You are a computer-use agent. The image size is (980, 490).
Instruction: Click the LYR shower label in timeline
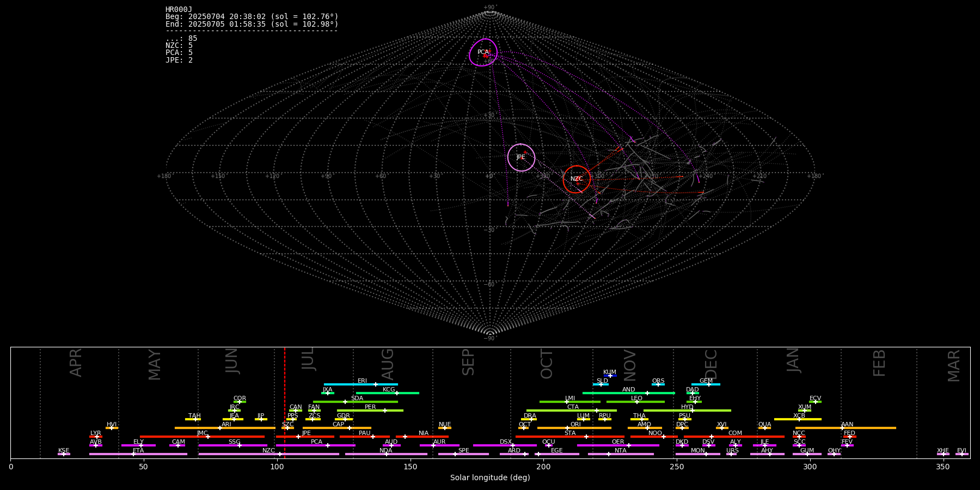coord(96,433)
